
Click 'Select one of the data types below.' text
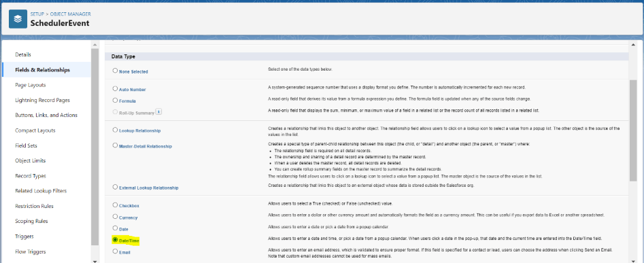pyautogui.click(x=300, y=69)
